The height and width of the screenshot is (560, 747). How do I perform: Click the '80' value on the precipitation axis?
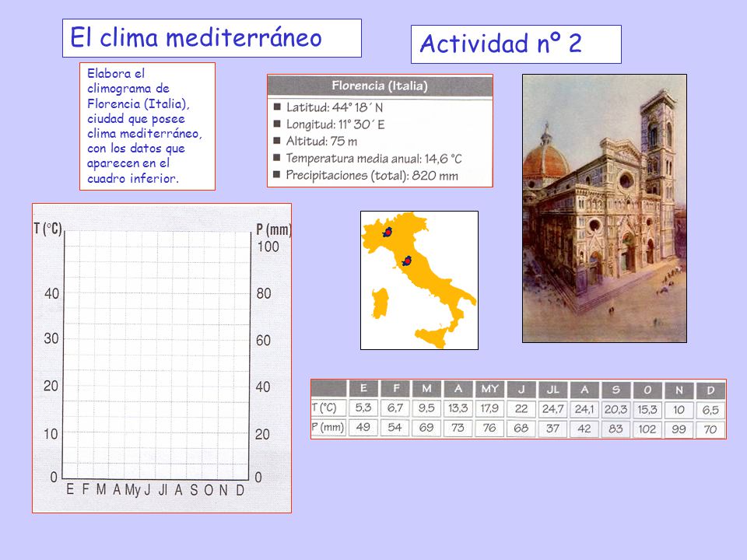[x=264, y=293]
